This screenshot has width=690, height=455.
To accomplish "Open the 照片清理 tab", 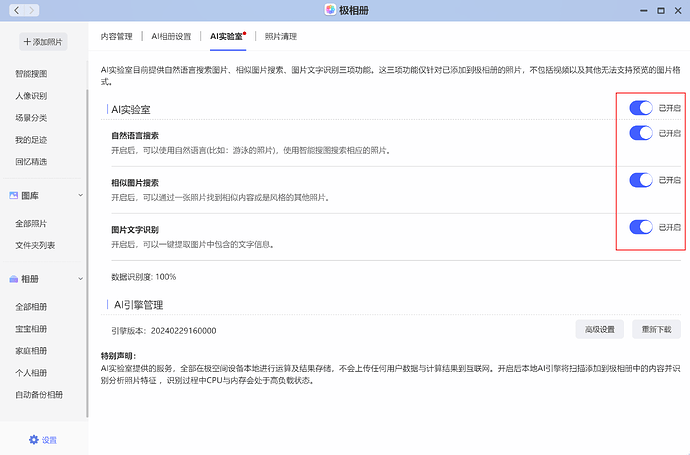I will [281, 37].
